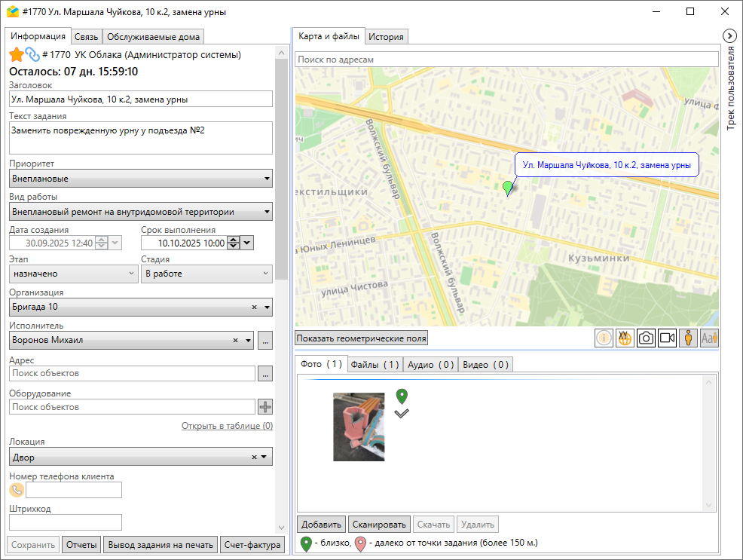Screen dimensions: 743x560
Task: Click the orange star favorite icon
Action: coord(17,54)
